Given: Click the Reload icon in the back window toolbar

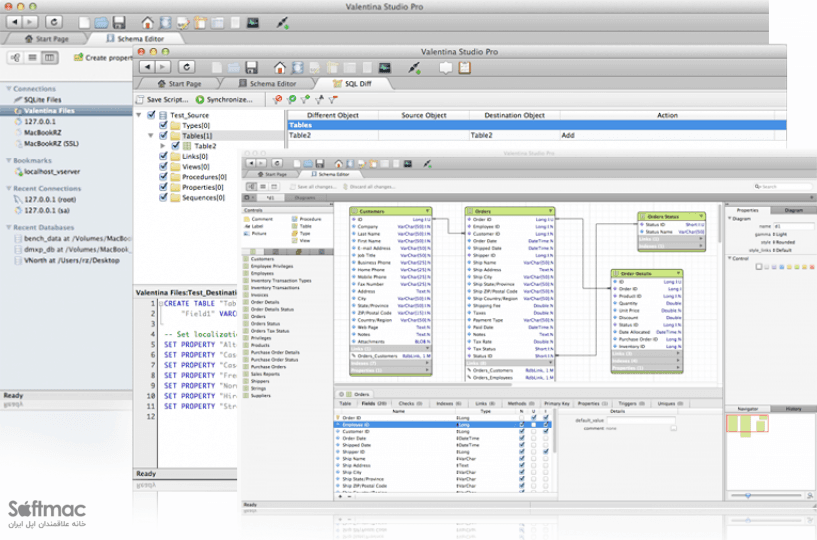Looking at the screenshot, I should pyautogui.click(x=54, y=22).
